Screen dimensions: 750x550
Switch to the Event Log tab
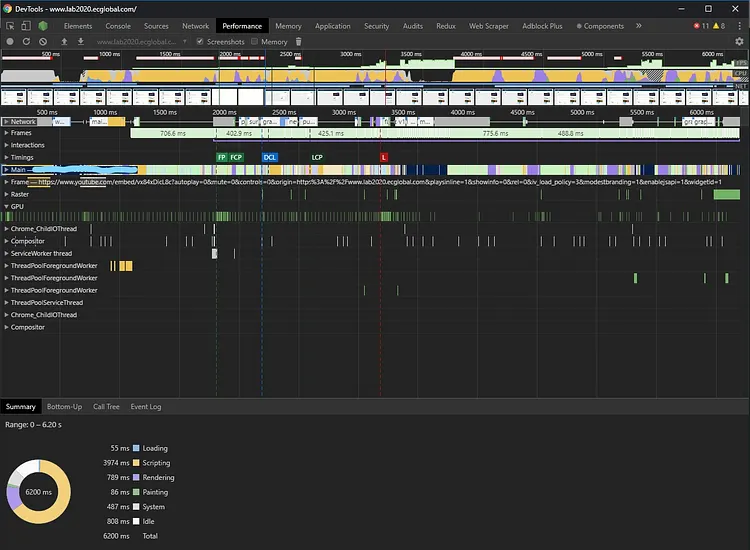click(x=145, y=407)
